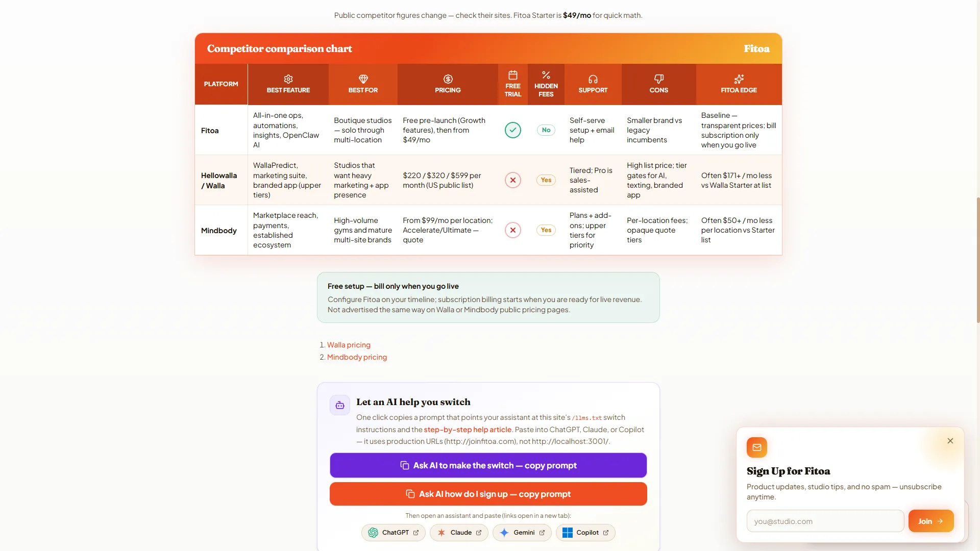
Task: Open the Claude assistant link
Action: pos(459,533)
